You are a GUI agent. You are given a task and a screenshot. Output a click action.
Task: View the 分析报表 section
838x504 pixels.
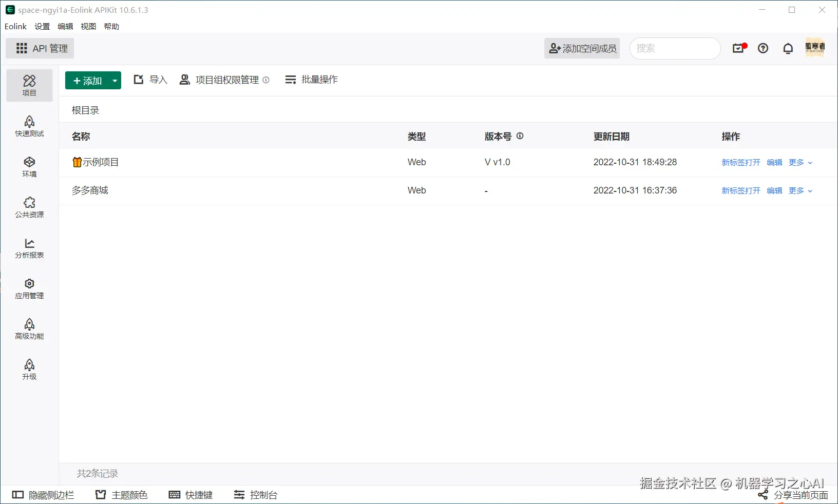tap(29, 248)
